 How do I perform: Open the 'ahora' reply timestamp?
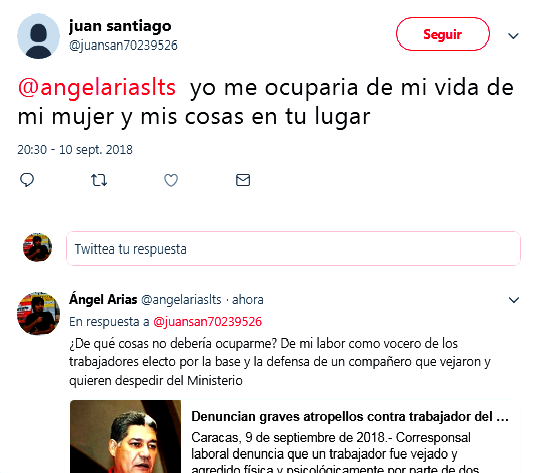coord(248,300)
